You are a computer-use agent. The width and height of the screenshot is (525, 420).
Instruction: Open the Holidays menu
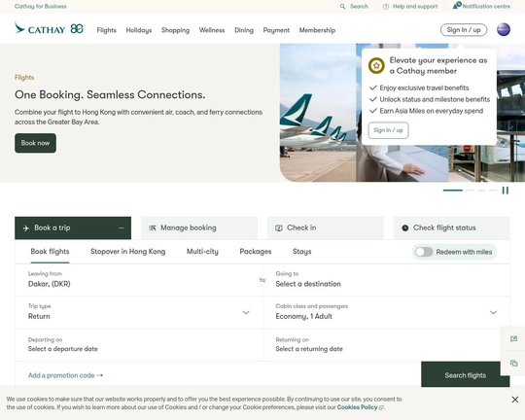click(139, 30)
